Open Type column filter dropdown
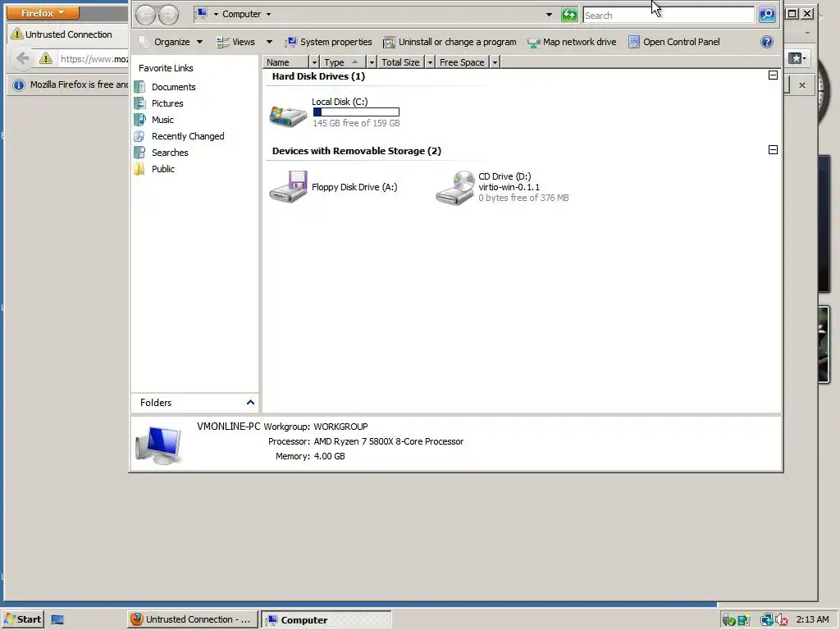The width and height of the screenshot is (840, 630). (x=372, y=62)
